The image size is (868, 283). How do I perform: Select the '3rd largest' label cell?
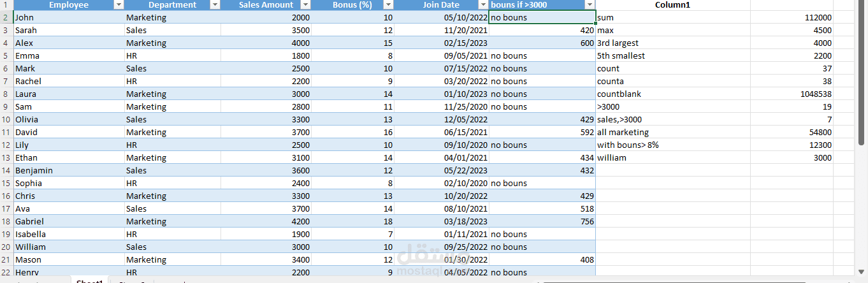tap(673, 43)
